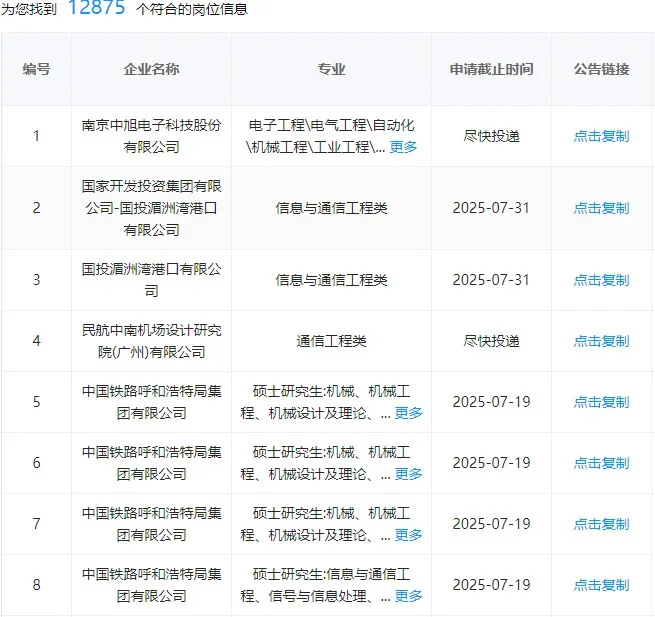Select 2025-07-19 deadline in row 8

click(x=491, y=585)
